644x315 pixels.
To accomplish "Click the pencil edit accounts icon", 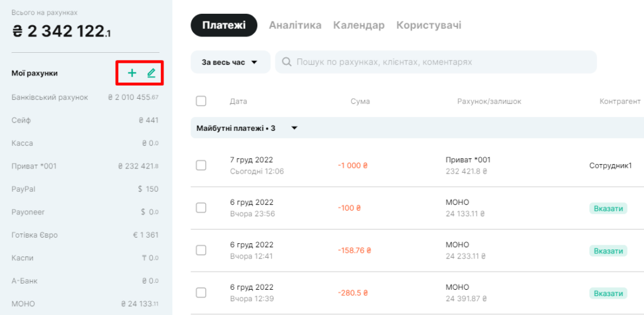I will coord(152,74).
